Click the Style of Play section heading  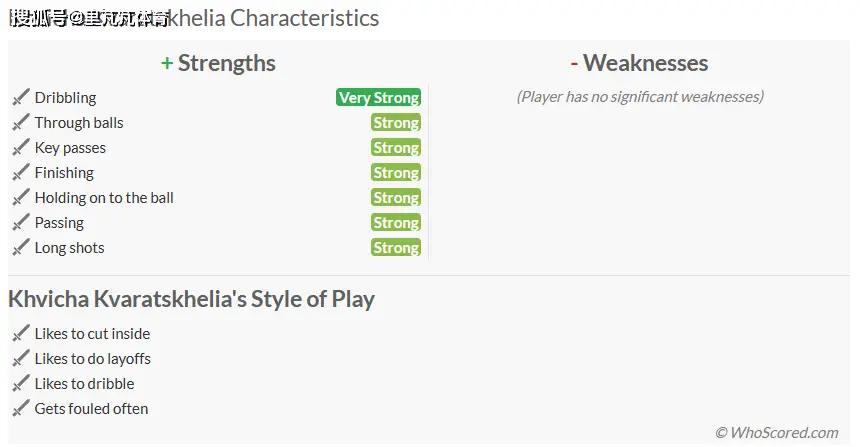coord(191,299)
